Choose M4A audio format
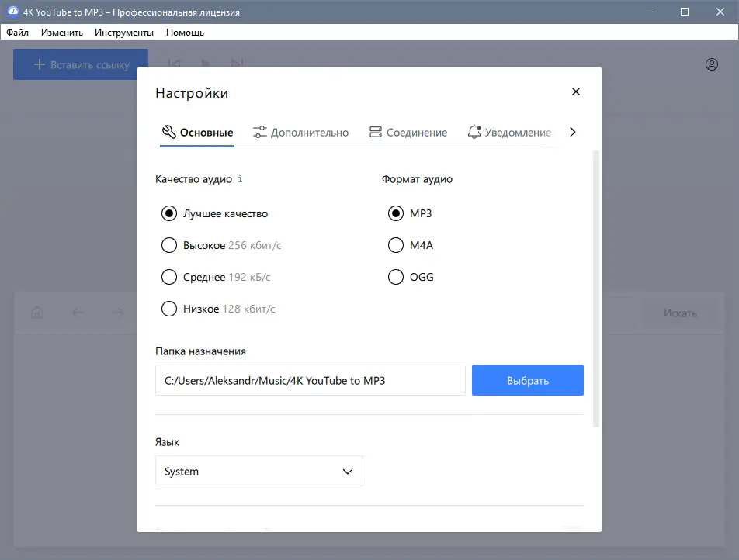Screen dimensions: 739x560 pos(410,245)
